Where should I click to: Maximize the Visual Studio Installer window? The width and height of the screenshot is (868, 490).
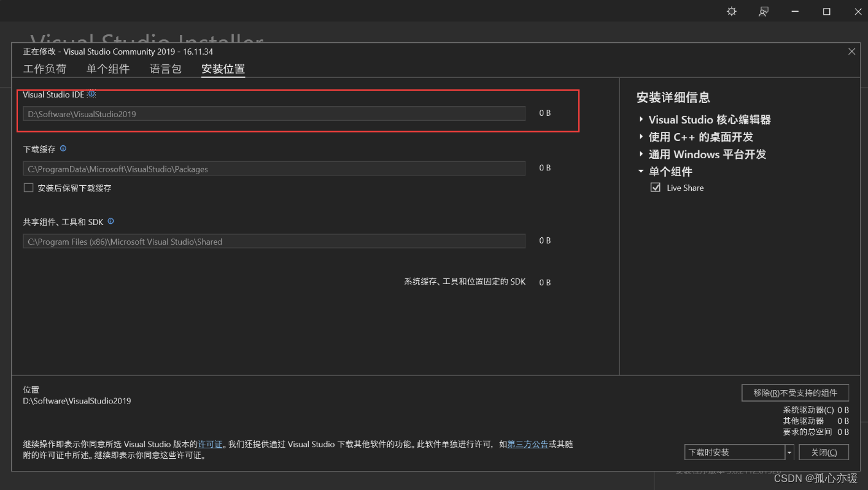pyautogui.click(x=826, y=12)
